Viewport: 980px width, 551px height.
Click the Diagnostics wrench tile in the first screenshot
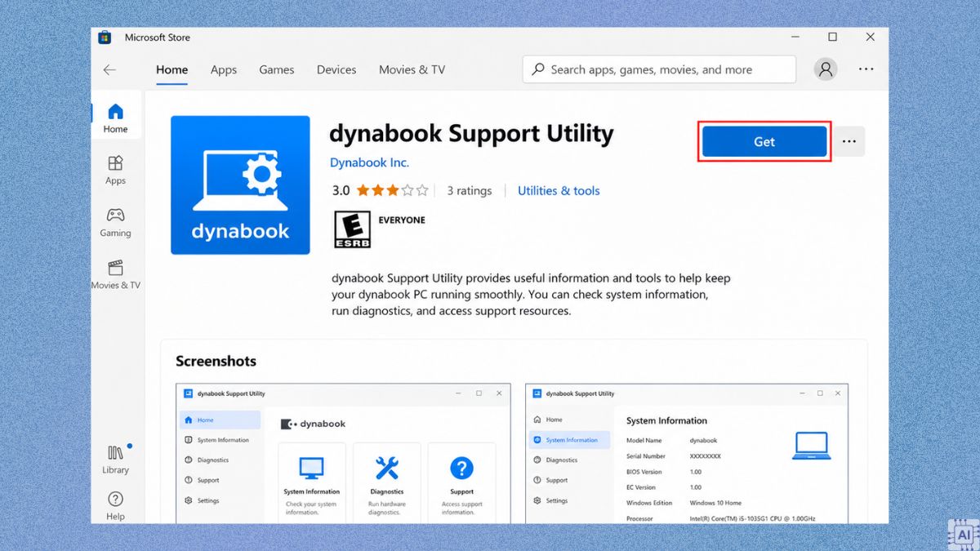pyautogui.click(x=387, y=482)
